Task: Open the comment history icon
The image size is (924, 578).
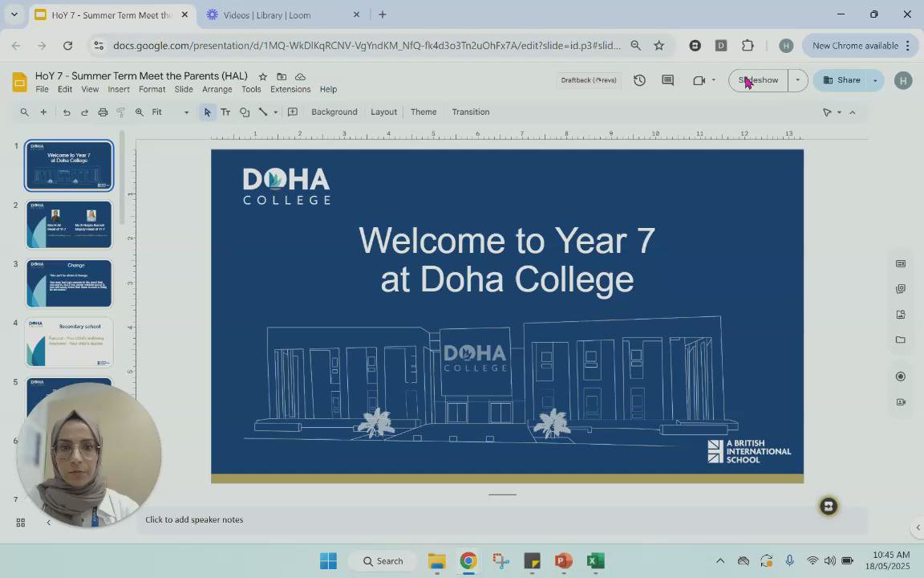Action: click(667, 80)
